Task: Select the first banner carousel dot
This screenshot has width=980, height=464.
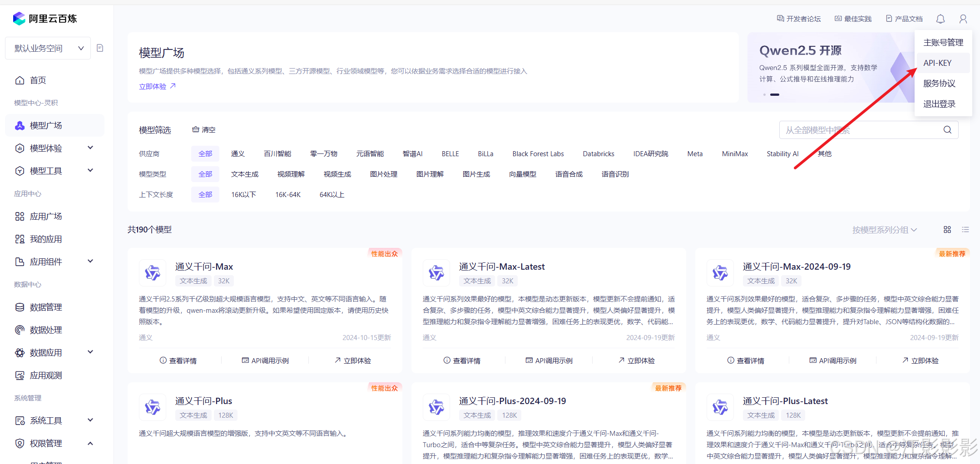Action: [764, 94]
